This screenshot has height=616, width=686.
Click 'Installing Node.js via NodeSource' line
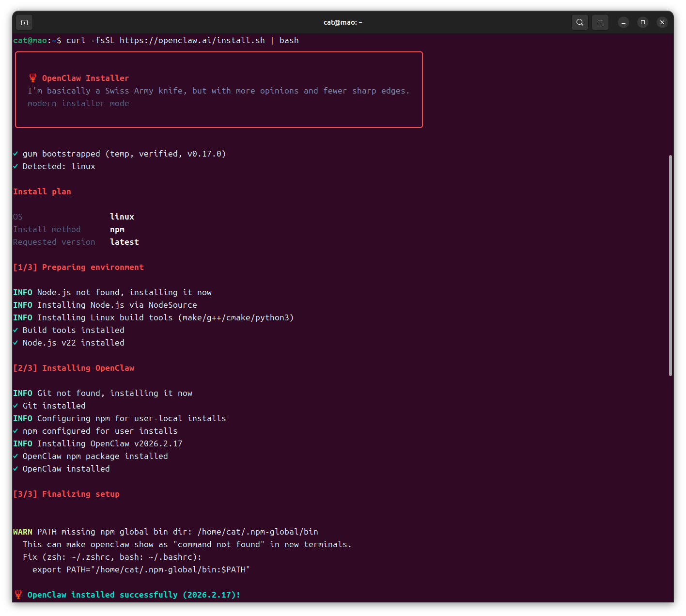105,305
